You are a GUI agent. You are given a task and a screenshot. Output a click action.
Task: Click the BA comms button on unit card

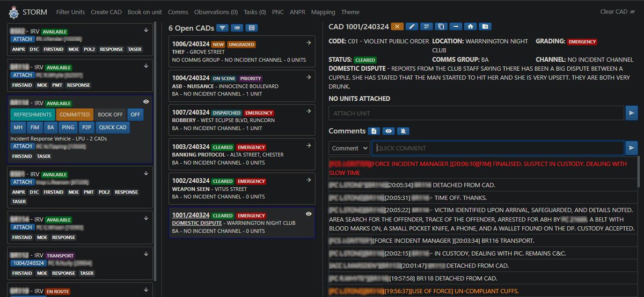[x=51, y=128]
